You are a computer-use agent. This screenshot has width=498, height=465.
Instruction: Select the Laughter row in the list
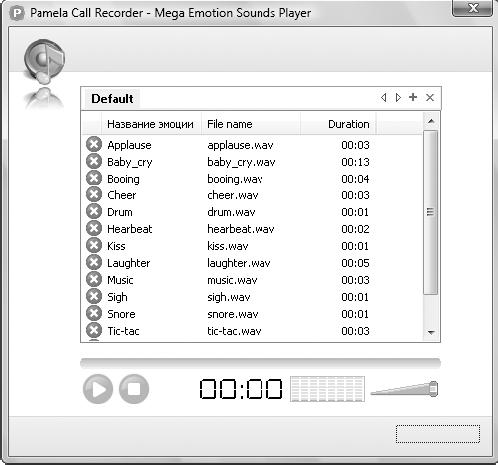(252, 263)
